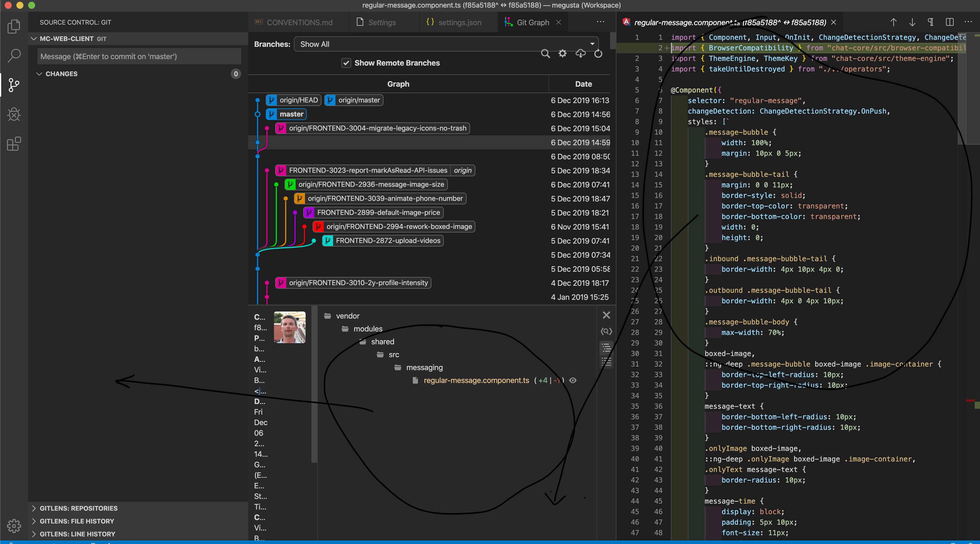Open the Search view in activity bar
The height and width of the screenshot is (544, 980).
14,56
